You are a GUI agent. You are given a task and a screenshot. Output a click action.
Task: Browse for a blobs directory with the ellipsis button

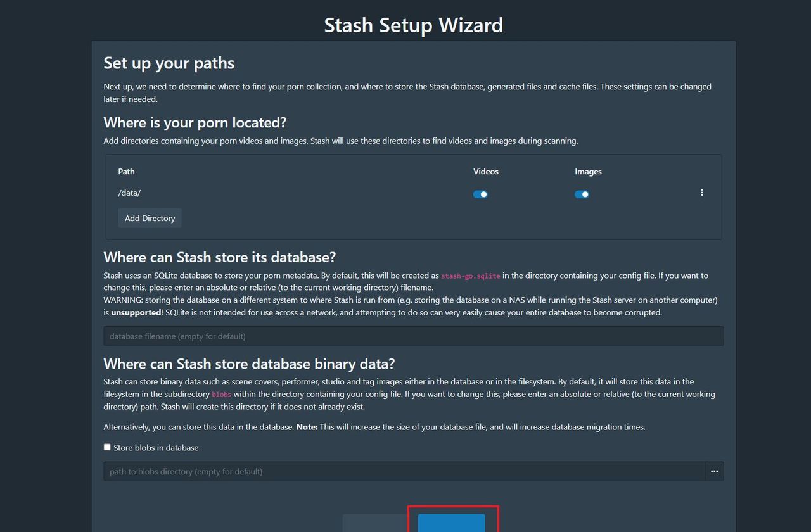pos(714,471)
